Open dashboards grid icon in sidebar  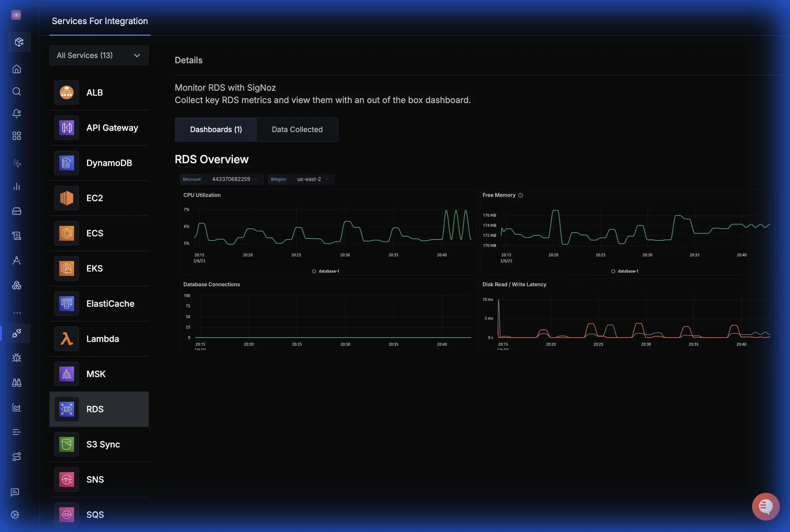(x=17, y=136)
